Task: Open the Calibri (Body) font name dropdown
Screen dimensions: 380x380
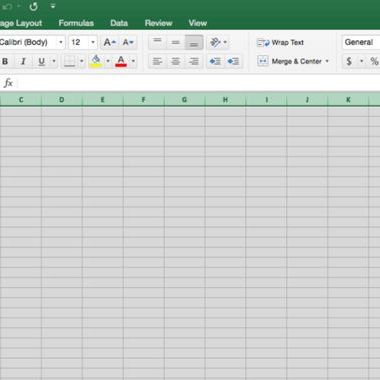Action: (x=61, y=42)
